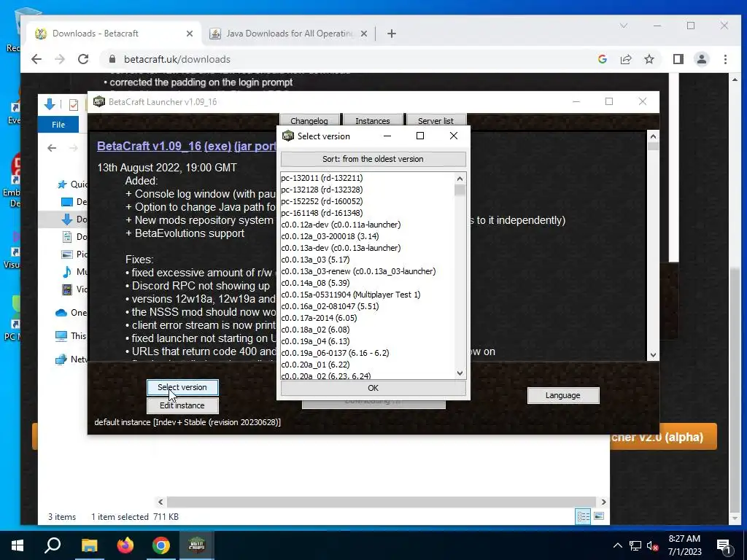Open a new Chrome tab
Viewport: 747px width, 560px height.
click(x=392, y=34)
